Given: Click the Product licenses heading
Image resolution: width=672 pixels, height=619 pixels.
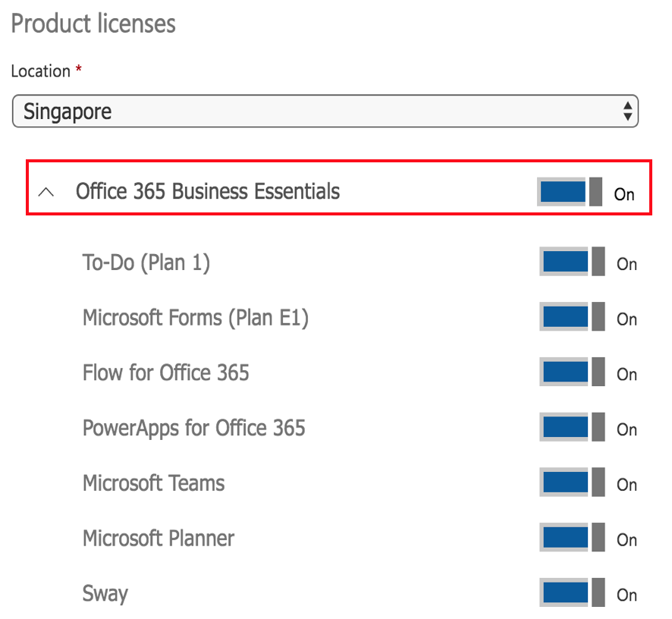Looking at the screenshot, I should tap(93, 24).
